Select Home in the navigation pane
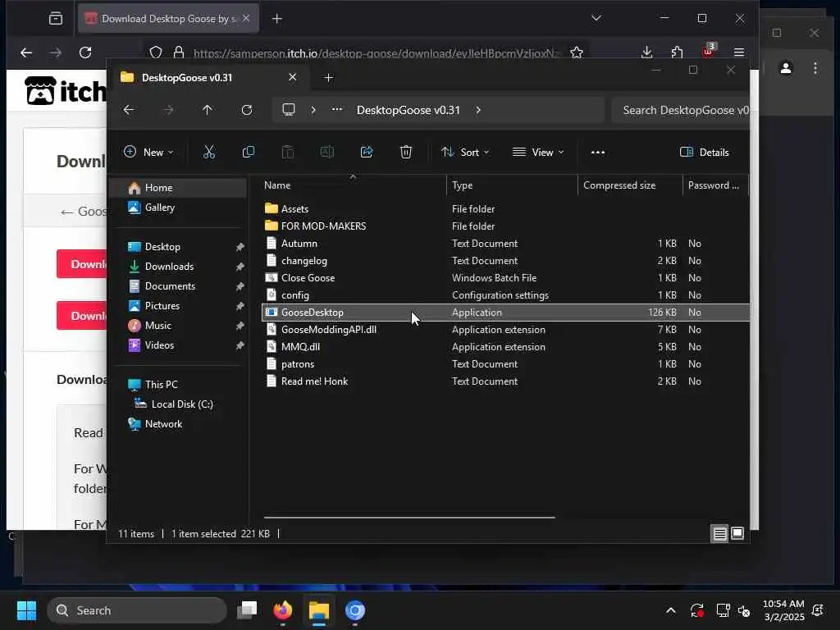Screen dimensions: 840x630 tap(178, 188)
